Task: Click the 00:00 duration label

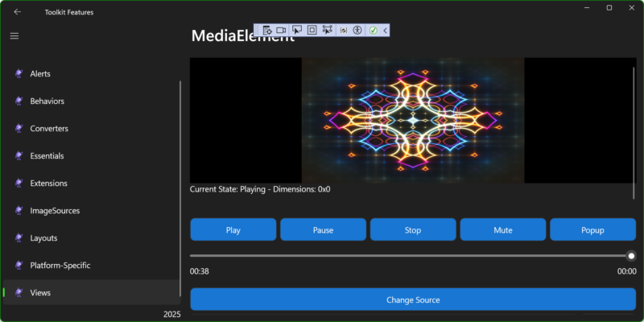Action: pos(627,271)
